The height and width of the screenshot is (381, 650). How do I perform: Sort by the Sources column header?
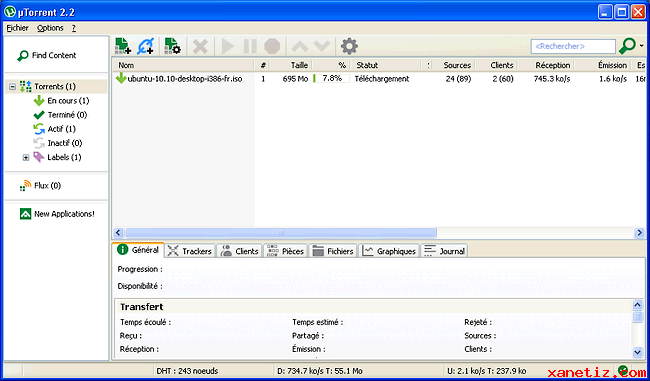point(454,65)
